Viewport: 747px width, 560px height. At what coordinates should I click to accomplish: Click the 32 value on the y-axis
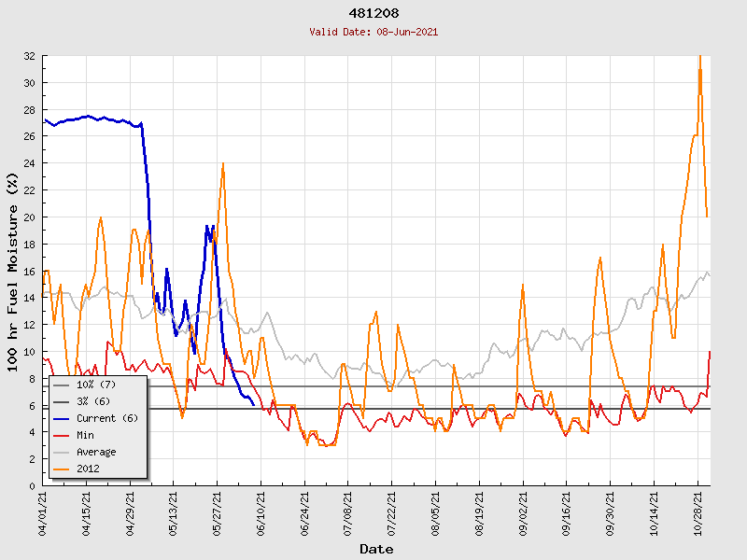click(29, 56)
